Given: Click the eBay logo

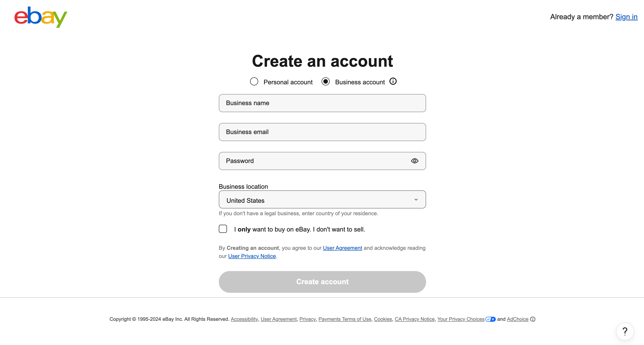Looking at the screenshot, I should 41,17.
